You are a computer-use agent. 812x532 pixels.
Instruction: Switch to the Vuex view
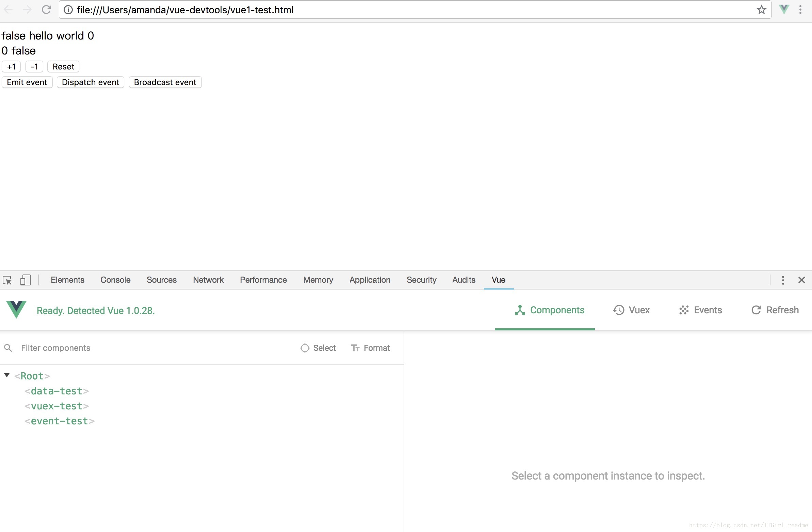pos(631,310)
